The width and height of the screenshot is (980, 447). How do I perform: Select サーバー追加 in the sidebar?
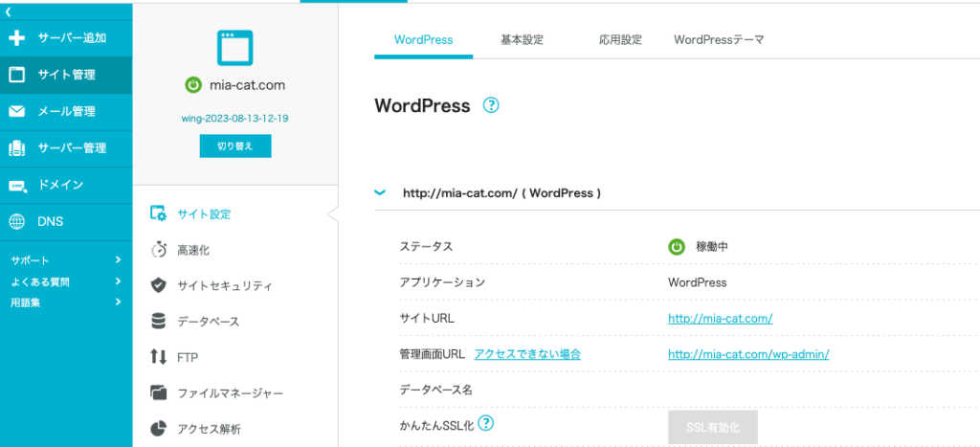coord(66,38)
